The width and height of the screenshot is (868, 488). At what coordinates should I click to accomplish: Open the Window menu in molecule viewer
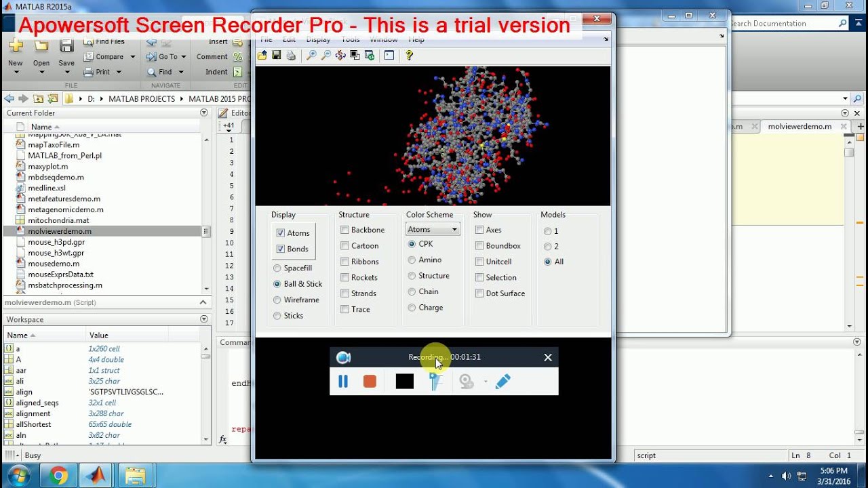point(384,40)
